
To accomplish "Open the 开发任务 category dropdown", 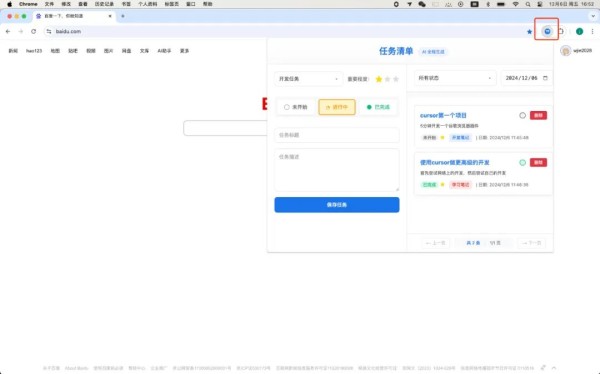I will 308,79.
